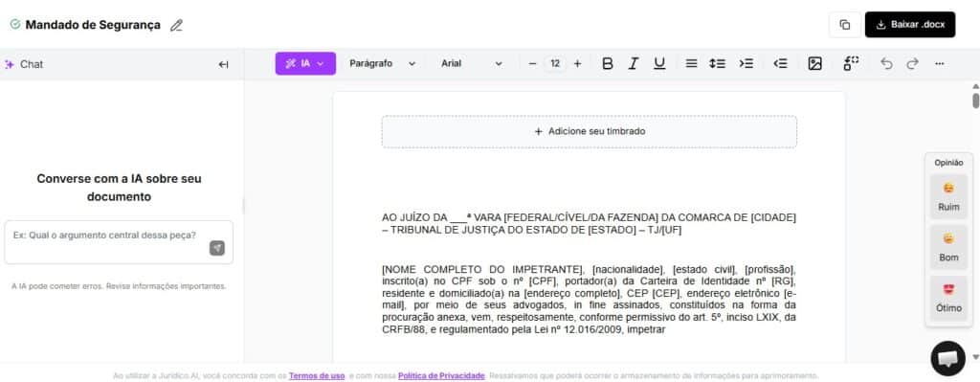Toggle bold formatting
Image resolution: width=980 pixels, height=382 pixels.
click(608, 64)
